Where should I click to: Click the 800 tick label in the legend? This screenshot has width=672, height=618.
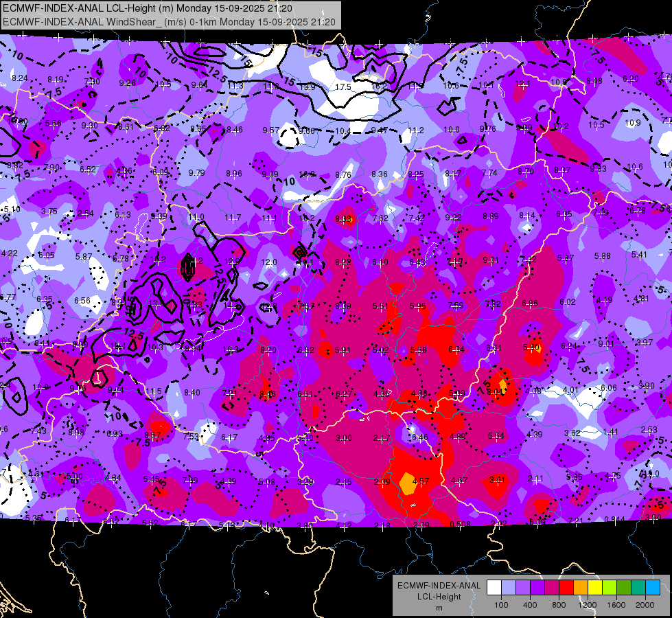559,605
